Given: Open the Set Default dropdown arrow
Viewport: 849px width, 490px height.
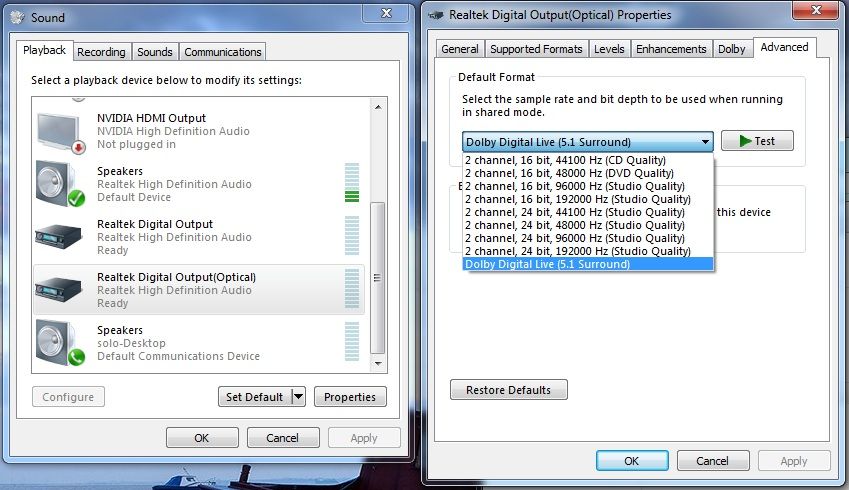Looking at the screenshot, I should [x=298, y=397].
